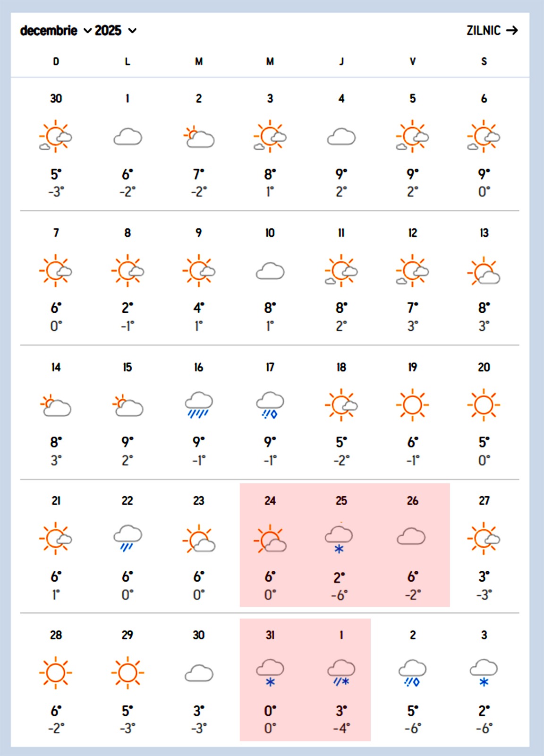Click the snow cloud icon on December 25
The width and height of the screenshot is (544, 756).
click(339, 539)
